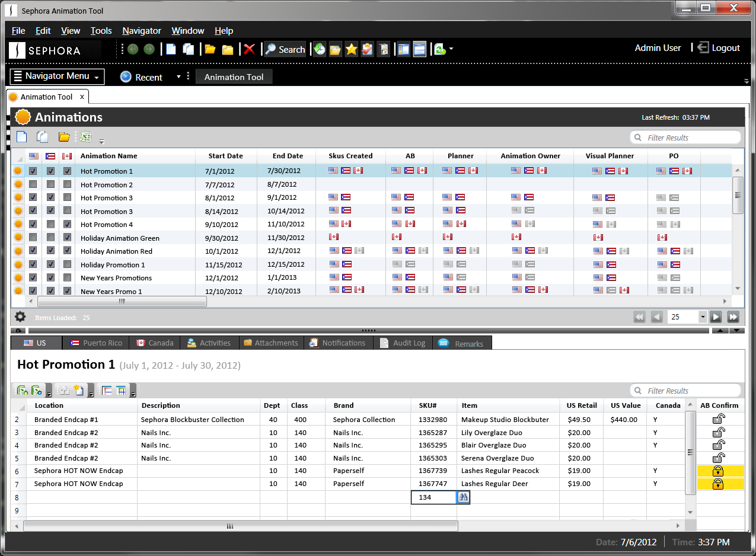Click detail grid horizontal scrollbar thumb

click(x=241, y=526)
